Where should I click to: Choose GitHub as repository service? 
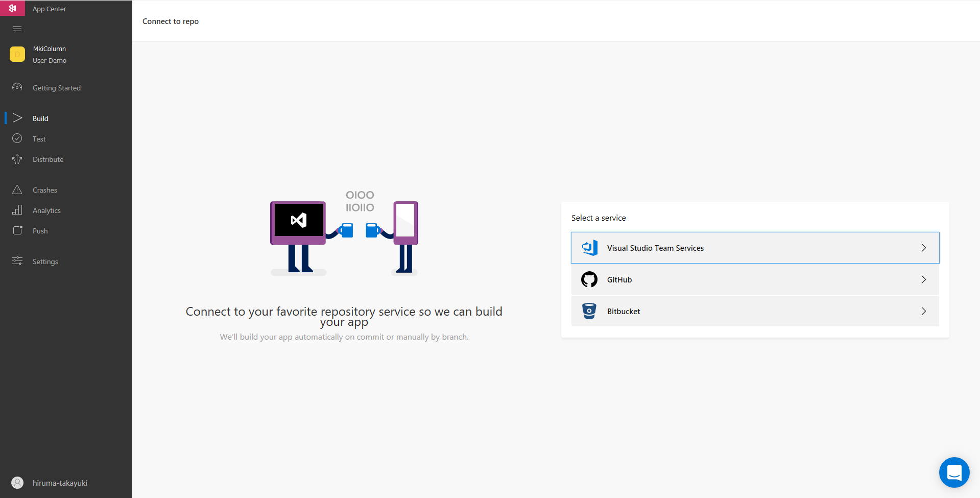tap(755, 279)
